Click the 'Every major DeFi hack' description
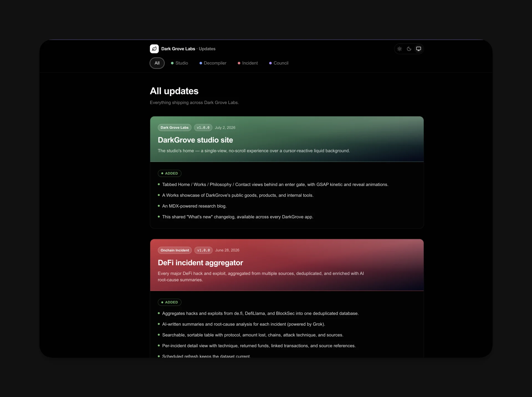 (261, 277)
